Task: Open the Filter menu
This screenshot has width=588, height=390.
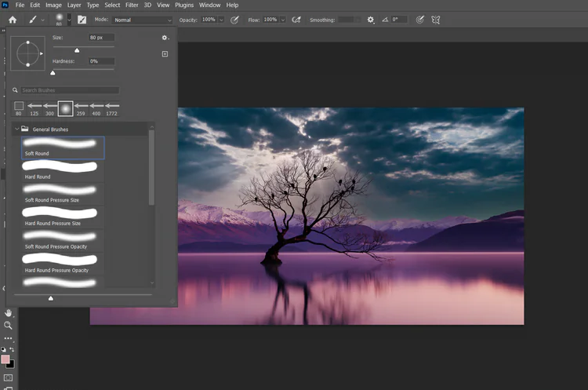Action: (132, 5)
